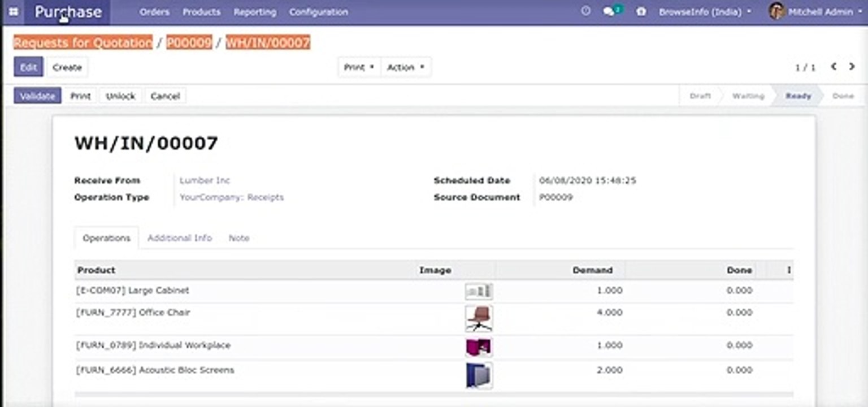Screen dimensions: 868x407
Task: Switch to the Operations tab
Action: 106,238
